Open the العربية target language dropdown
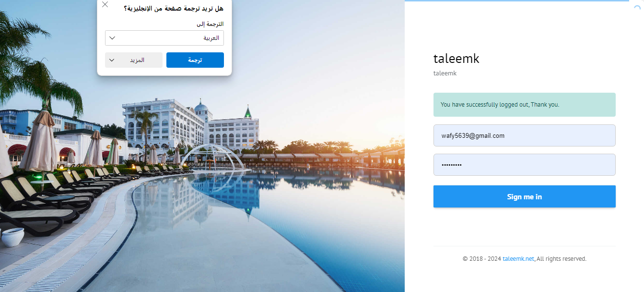This screenshot has width=644, height=292. tap(164, 38)
